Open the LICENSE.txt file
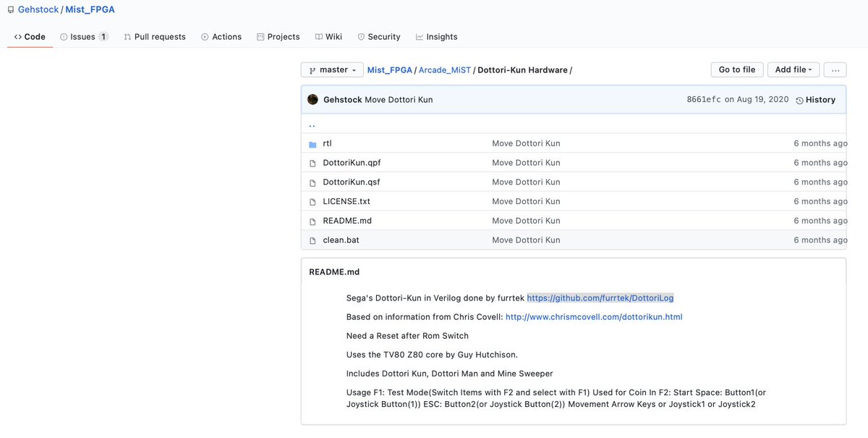This screenshot has height=438, width=868. point(346,201)
